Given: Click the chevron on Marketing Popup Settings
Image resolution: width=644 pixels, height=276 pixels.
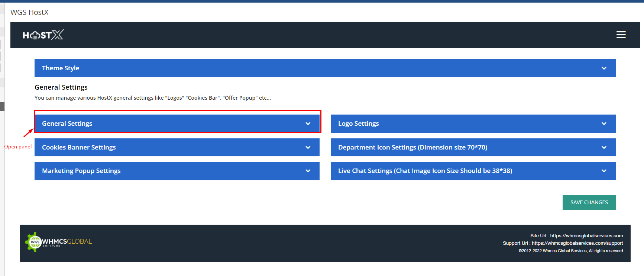Looking at the screenshot, I should (308, 171).
